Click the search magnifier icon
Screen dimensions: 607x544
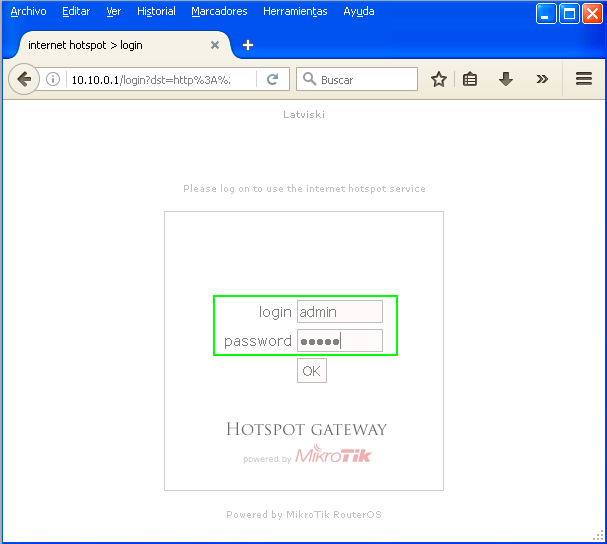[x=309, y=79]
